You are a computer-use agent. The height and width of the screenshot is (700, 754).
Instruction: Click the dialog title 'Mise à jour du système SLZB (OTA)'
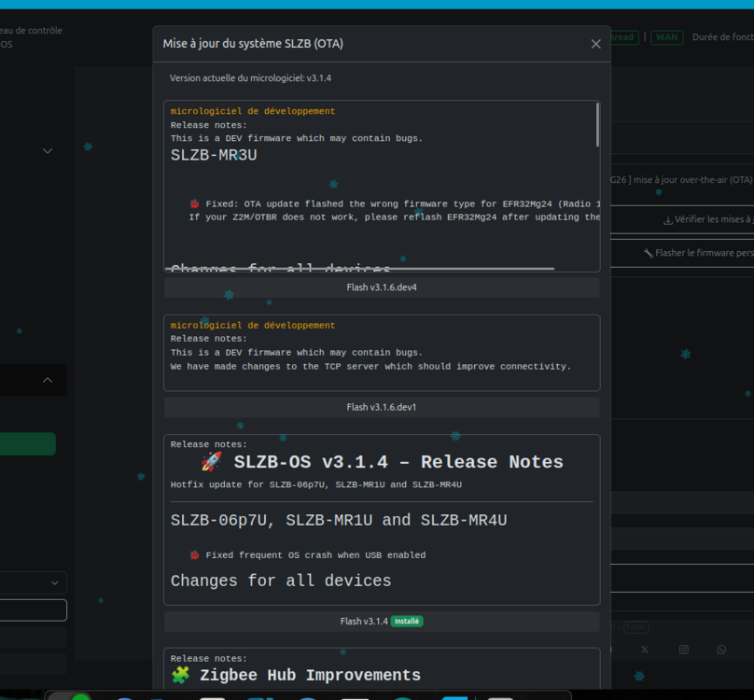pyautogui.click(x=253, y=44)
